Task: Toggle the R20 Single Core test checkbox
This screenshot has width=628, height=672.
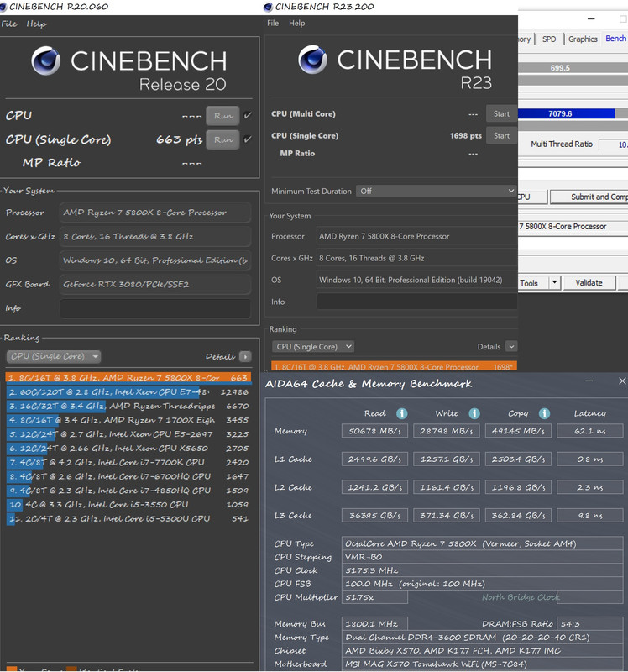Action: 248,139
